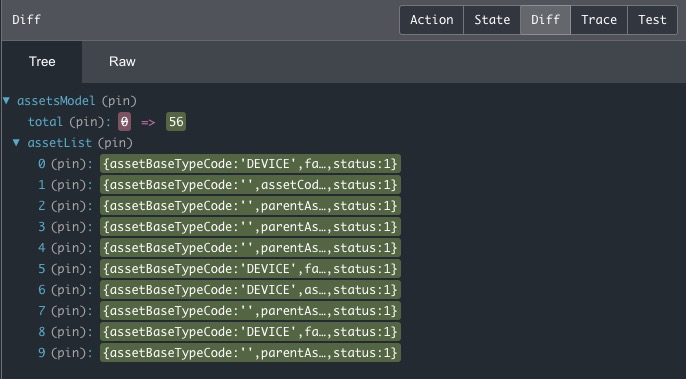Expand assetList item 1 assetCod object
Image resolution: width=686 pixels, height=379 pixels.
(250, 185)
